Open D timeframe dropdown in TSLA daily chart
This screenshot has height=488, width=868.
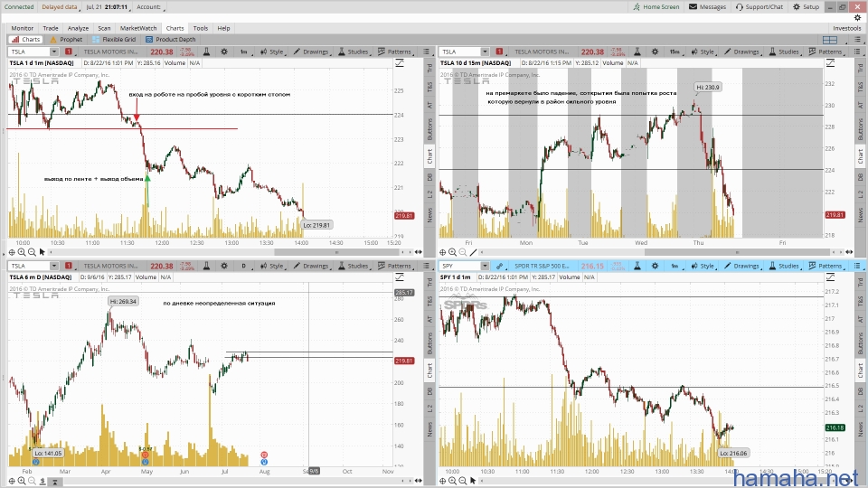pyautogui.click(x=244, y=266)
